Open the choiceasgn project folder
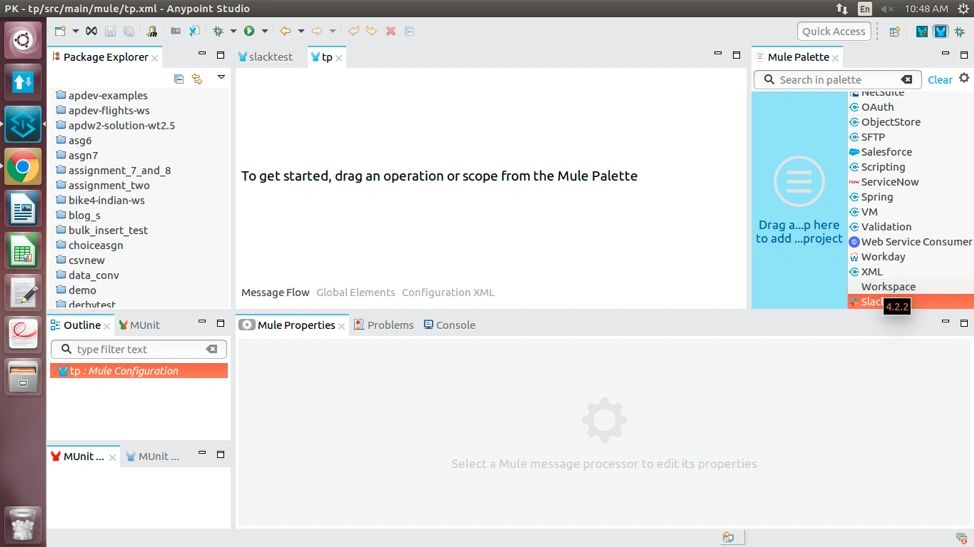This screenshot has height=547, width=974. (x=89, y=245)
